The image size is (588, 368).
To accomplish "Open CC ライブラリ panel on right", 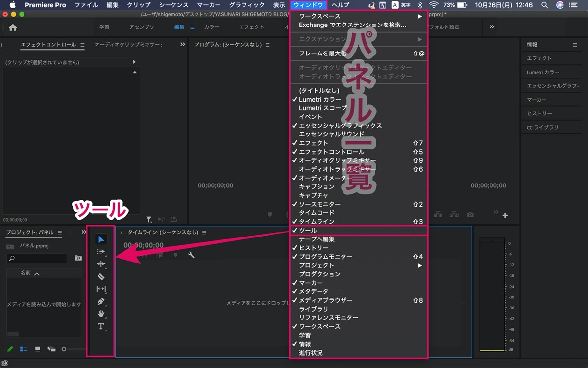I will tap(542, 127).
